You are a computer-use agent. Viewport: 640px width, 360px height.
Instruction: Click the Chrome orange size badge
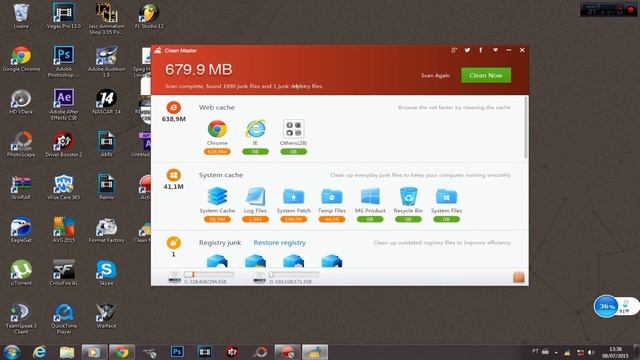point(217,152)
